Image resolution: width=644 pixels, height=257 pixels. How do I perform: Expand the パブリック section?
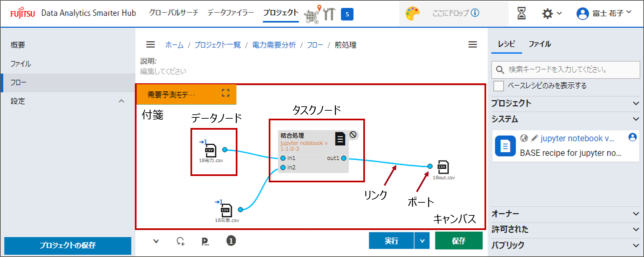click(x=565, y=245)
